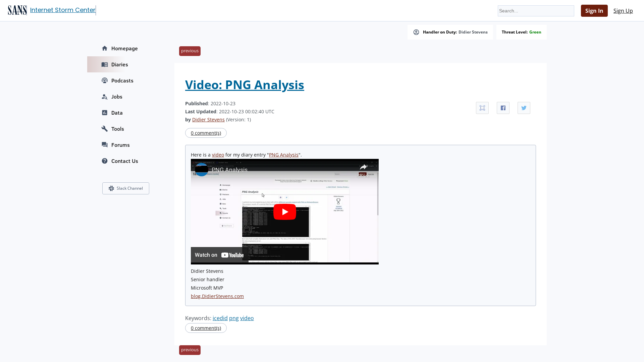The image size is (644, 362).
Task: Select the Diaries sidebar icon
Action: [104, 64]
